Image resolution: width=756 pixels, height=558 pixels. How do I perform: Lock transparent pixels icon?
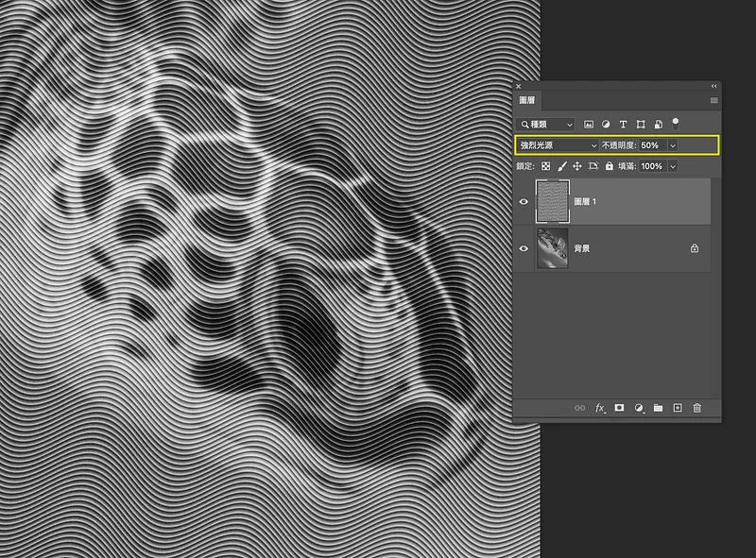[x=545, y=166]
